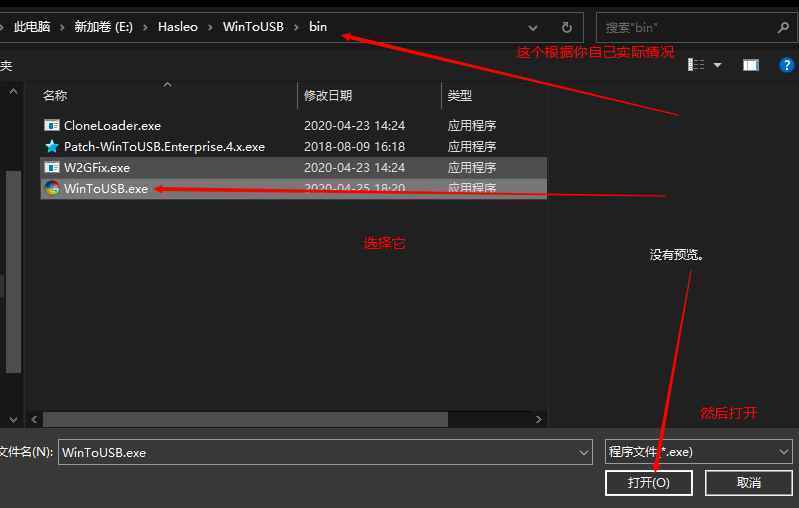Select the CloneLoader.exe file name
The image size is (799, 508).
112,125
